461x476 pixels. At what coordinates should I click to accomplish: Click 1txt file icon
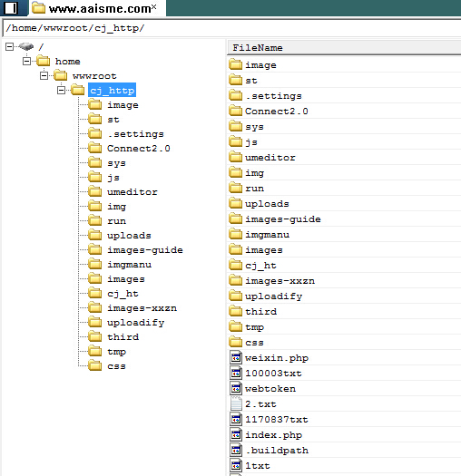click(x=236, y=466)
